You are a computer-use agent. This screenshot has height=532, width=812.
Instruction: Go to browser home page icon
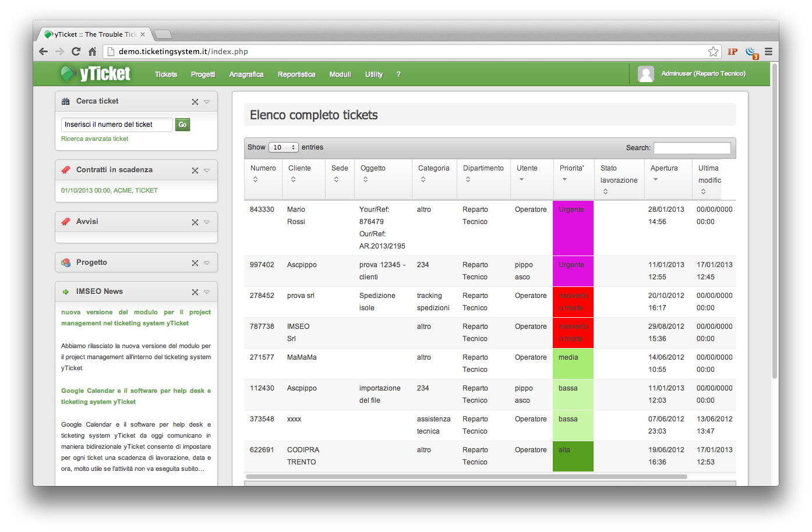click(x=92, y=52)
